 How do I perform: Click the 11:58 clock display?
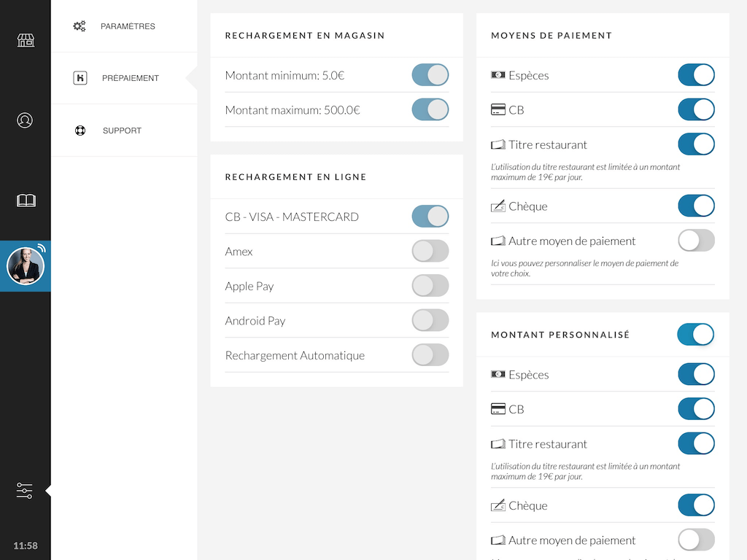point(26,545)
